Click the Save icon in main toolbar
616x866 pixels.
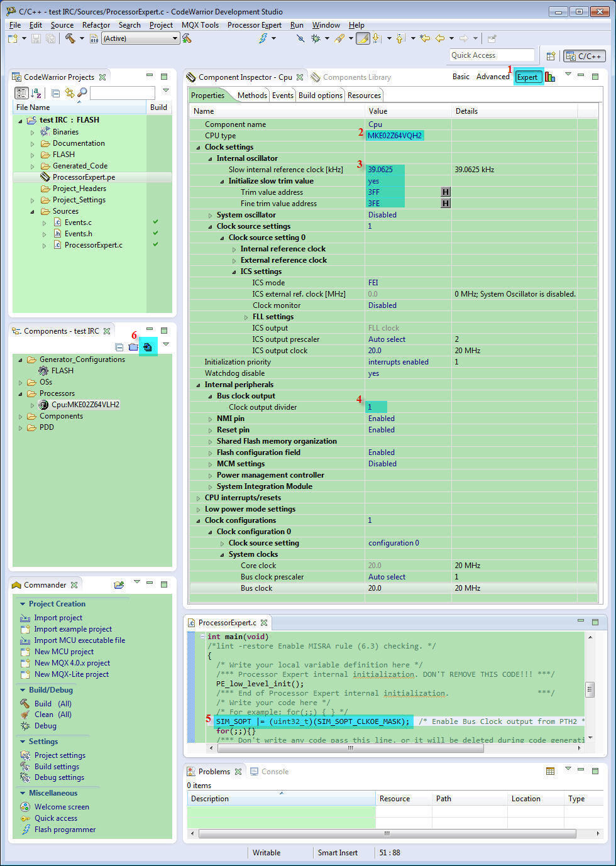tap(36, 38)
